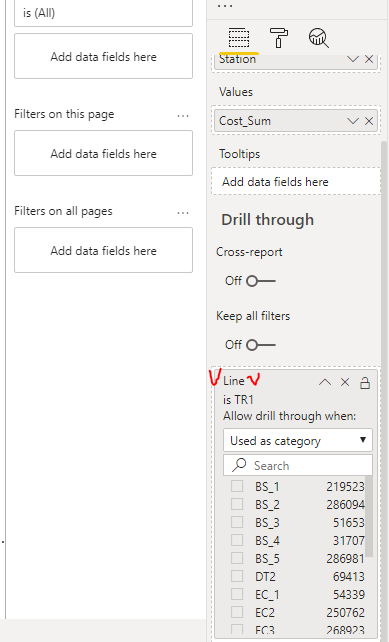
Task: Click Tooltips Add data fields here well
Action: pos(296,181)
